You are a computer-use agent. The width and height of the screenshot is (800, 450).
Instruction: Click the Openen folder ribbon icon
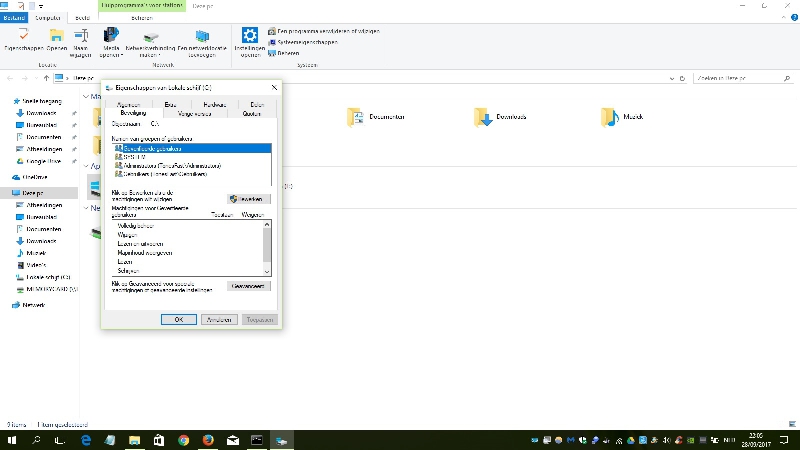tap(57, 39)
